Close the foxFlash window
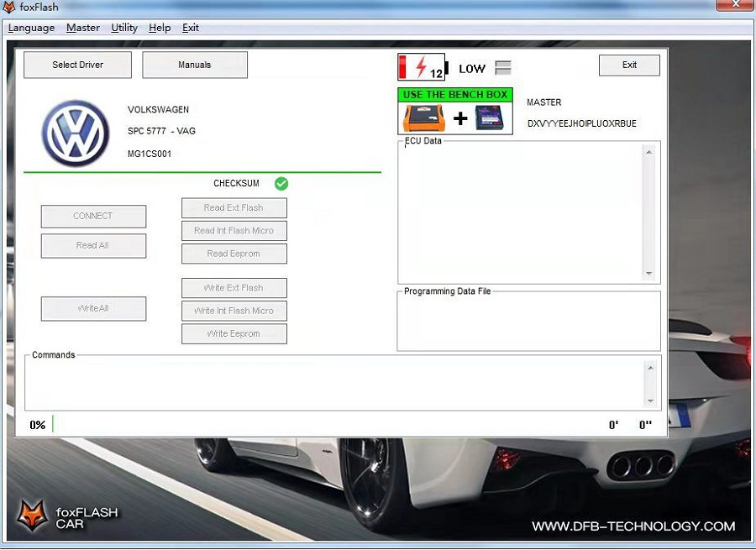This screenshot has width=756, height=550. (735, 5)
